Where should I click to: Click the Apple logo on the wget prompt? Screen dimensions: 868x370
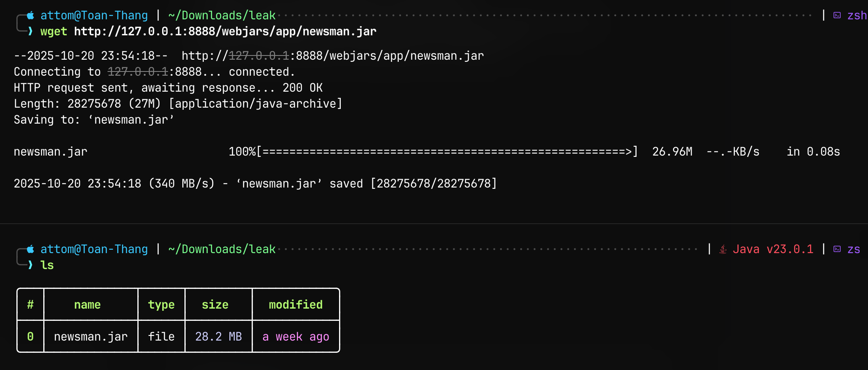coord(30,16)
